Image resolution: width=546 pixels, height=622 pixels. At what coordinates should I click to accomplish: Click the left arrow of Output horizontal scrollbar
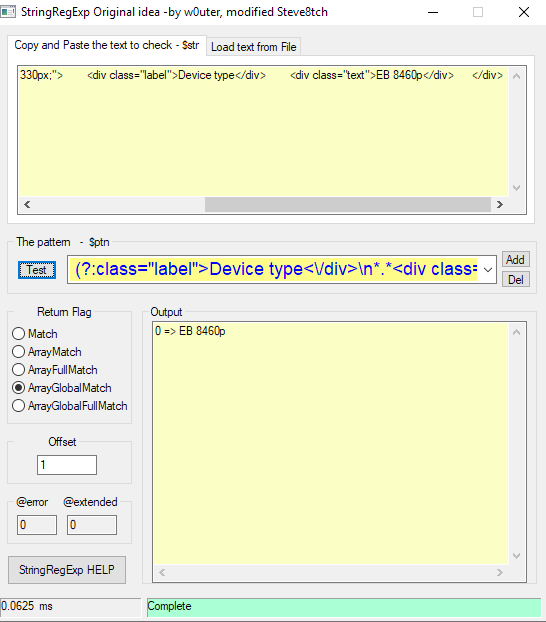pyautogui.click(x=162, y=572)
